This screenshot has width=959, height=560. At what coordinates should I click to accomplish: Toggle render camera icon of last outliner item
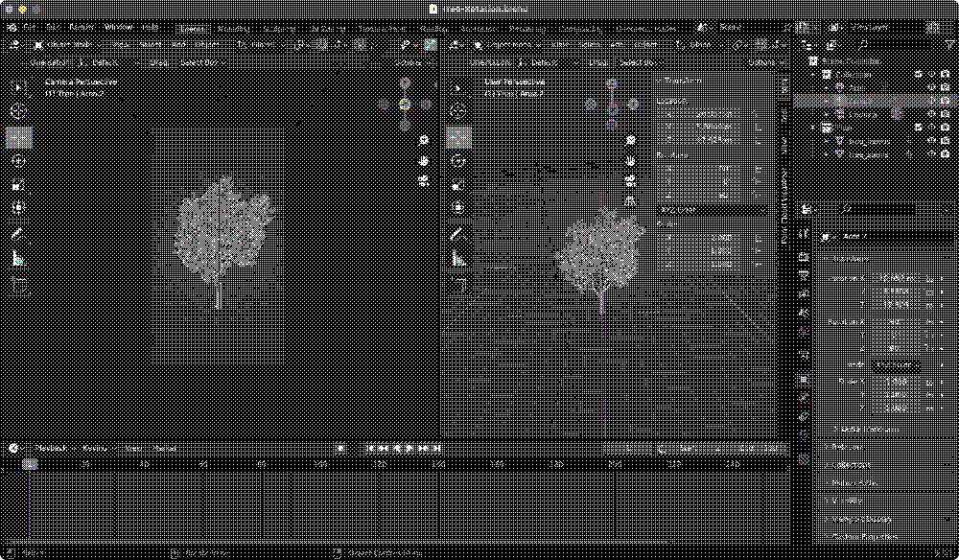945,153
